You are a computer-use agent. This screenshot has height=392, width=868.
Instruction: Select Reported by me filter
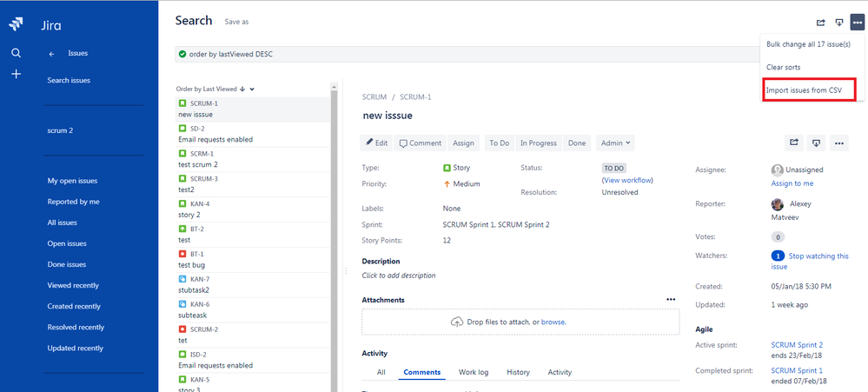[x=74, y=202]
